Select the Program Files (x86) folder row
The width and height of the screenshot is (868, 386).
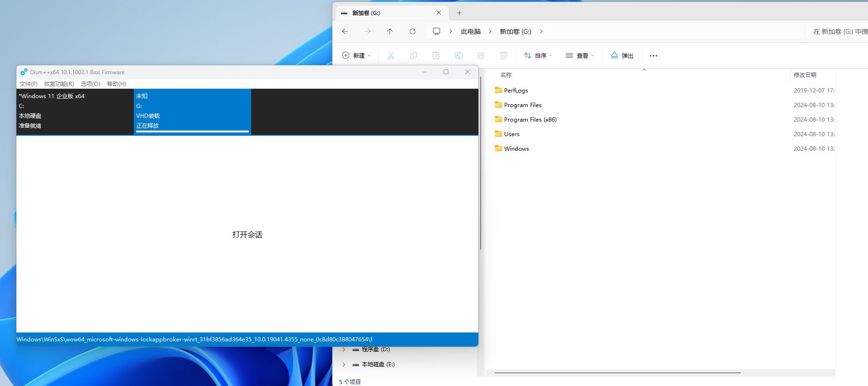(x=664, y=119)
